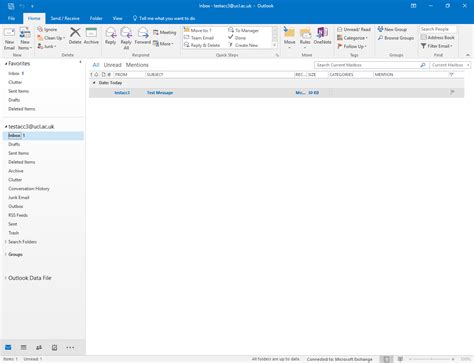Switch to People view in navigation bar
The width and height of the screenshot is (474, 363).
tap(39, 347)
